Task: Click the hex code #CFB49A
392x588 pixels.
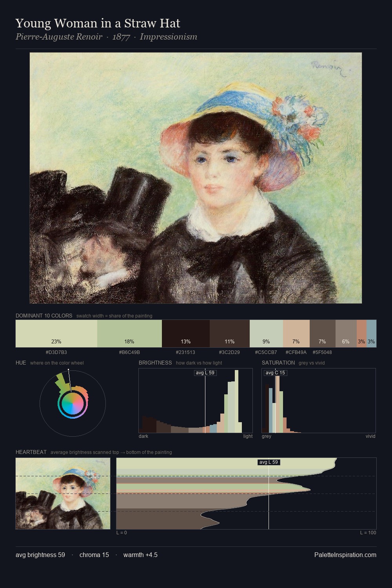Action: click(296, 352)
